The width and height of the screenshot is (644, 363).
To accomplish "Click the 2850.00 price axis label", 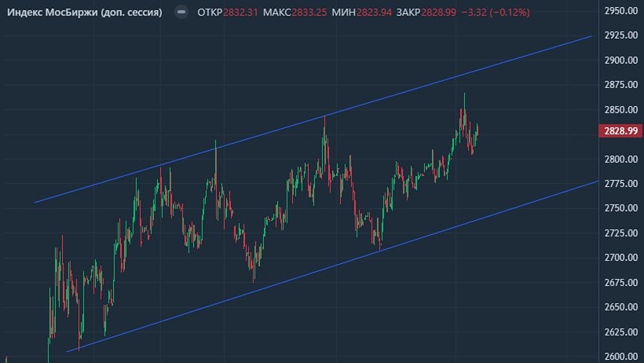I will tap(621, 109).
